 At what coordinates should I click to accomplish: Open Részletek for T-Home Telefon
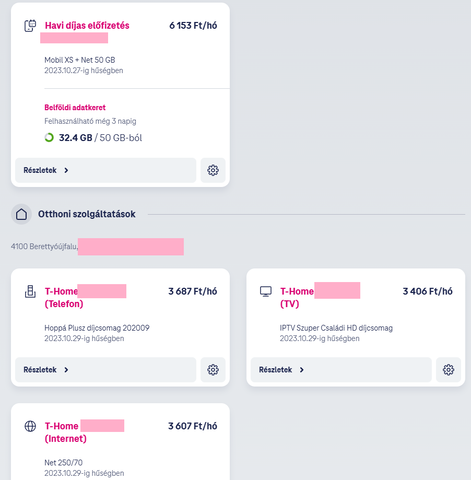click(106, 370)
